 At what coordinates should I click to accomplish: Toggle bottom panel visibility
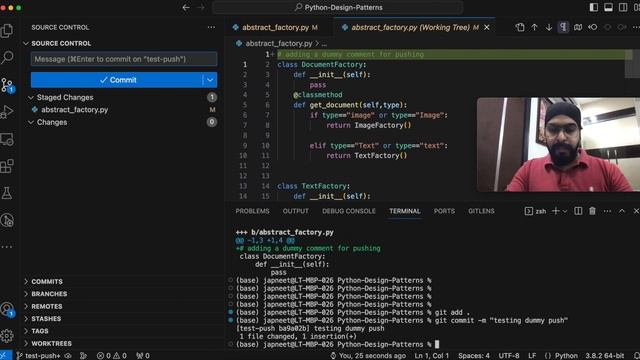609,7
